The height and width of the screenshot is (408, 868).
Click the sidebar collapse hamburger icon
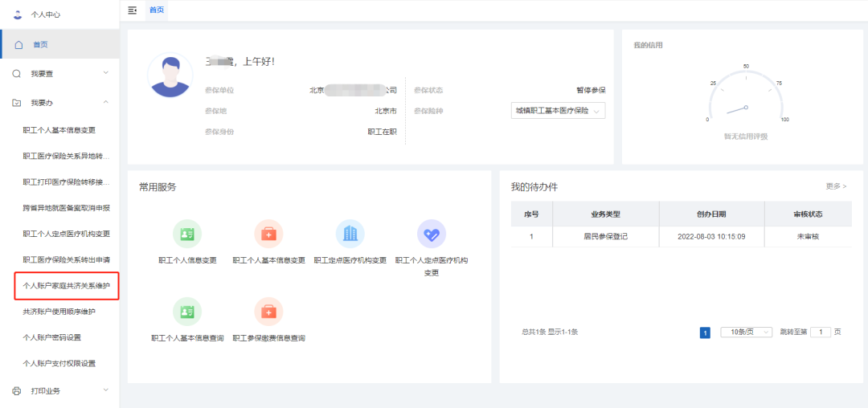coord(133,10)
